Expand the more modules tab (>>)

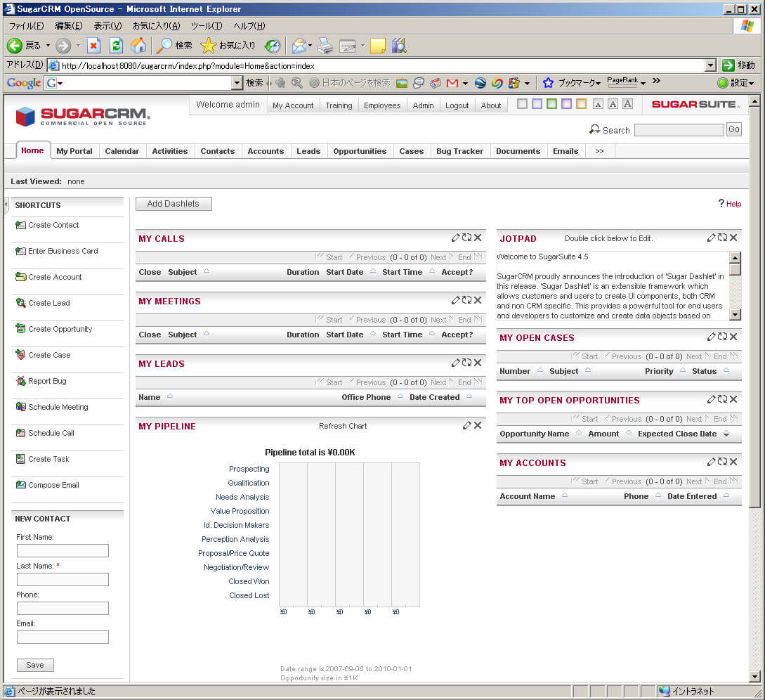tap(599, 151)
